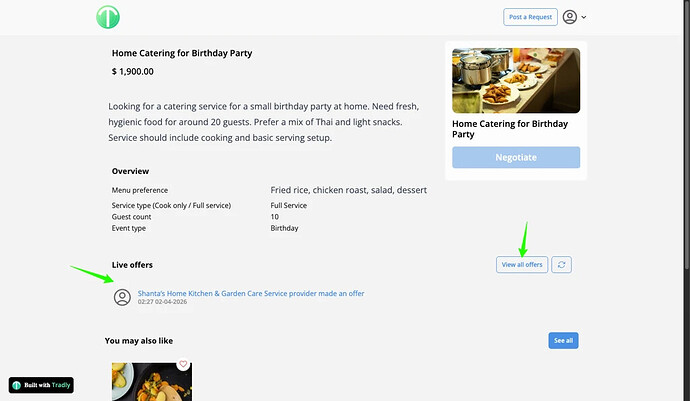Click the listing title in side card
Viewport: 690px width, 401px height.
click(510, 129)
